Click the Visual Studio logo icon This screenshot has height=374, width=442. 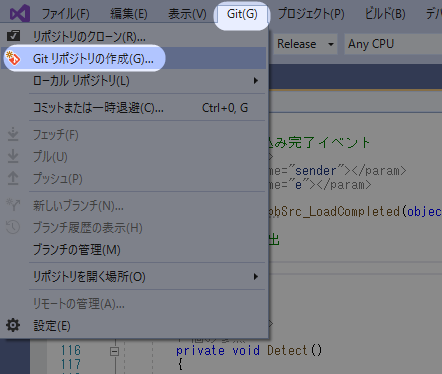pyautogui.click(x=20, y=13)
